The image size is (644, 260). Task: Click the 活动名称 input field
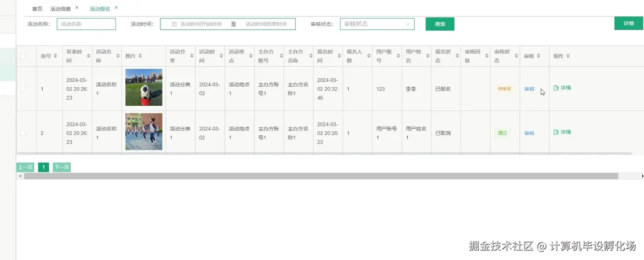86,24
